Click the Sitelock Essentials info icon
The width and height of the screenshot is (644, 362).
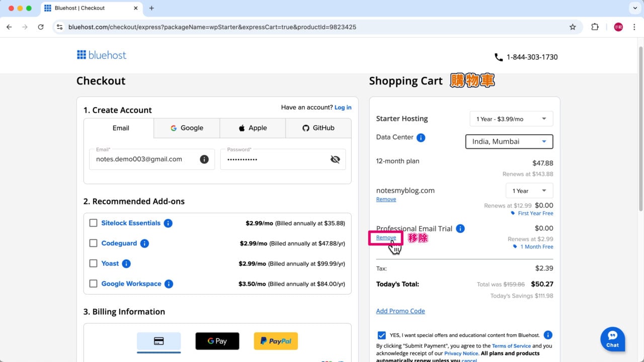[x=168, y=223]
